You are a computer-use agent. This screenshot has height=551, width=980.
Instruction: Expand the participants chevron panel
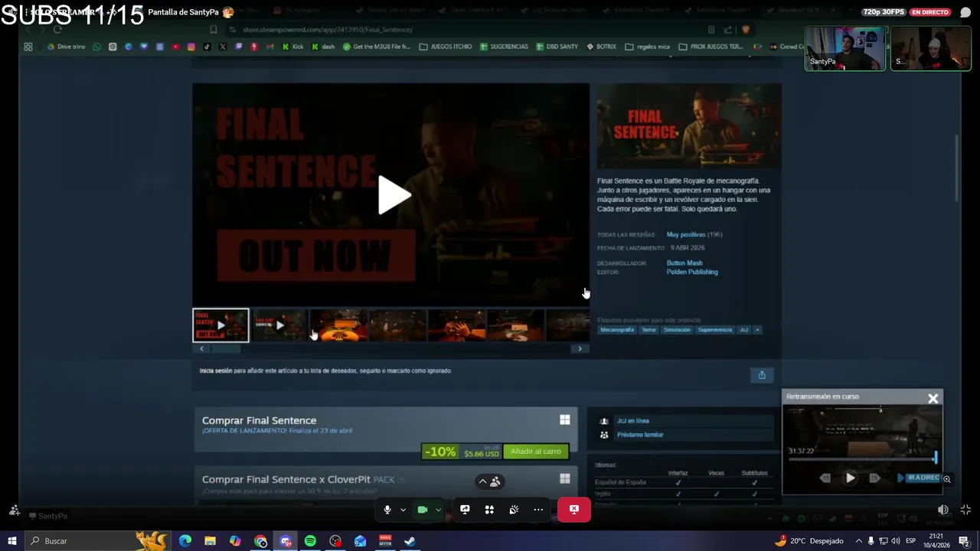[x=489, y=481]
